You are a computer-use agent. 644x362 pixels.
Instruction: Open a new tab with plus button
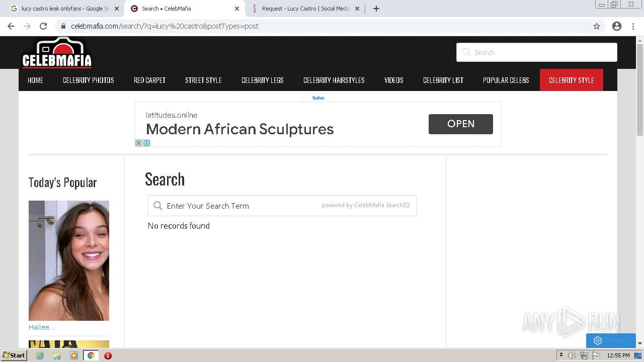(x=376, y=9)
